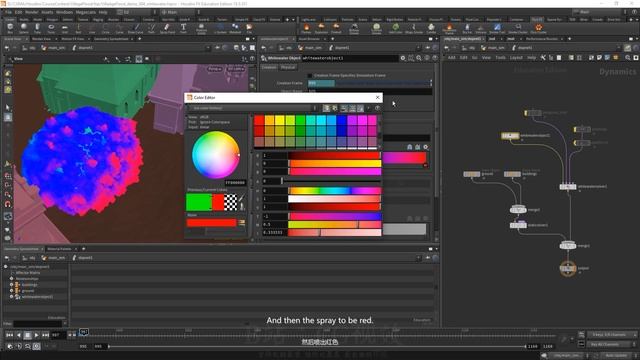Select the Grid shelf tool
Viewport: 640px width, 360px height.
[64, 28]
